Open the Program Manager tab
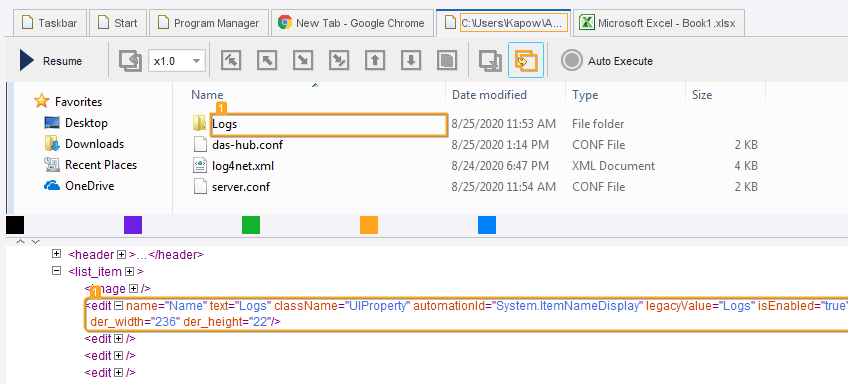This screenshot has width=848, height=384. coord(208,23)
